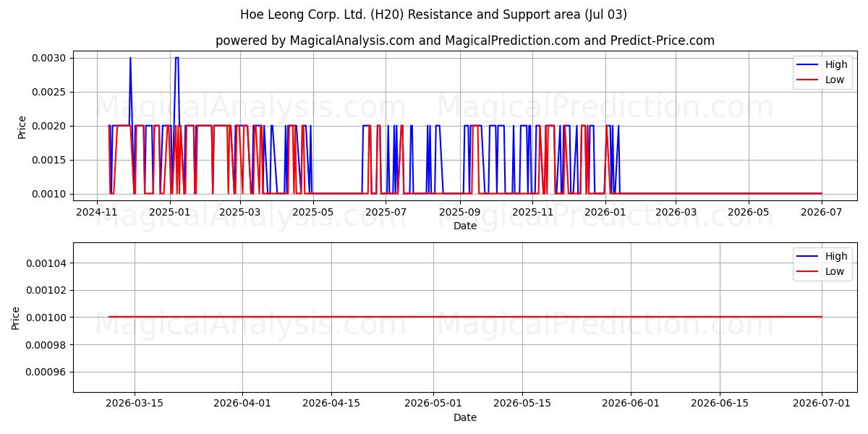
Task: Click the bottom chart date label 2026-05-01
Action: 433,403
